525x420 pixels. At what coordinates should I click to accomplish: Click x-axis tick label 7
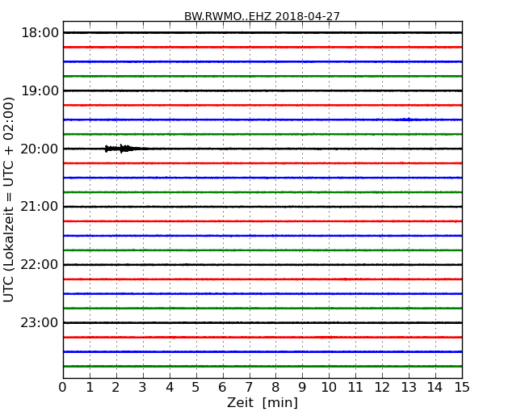click(249, 388)
